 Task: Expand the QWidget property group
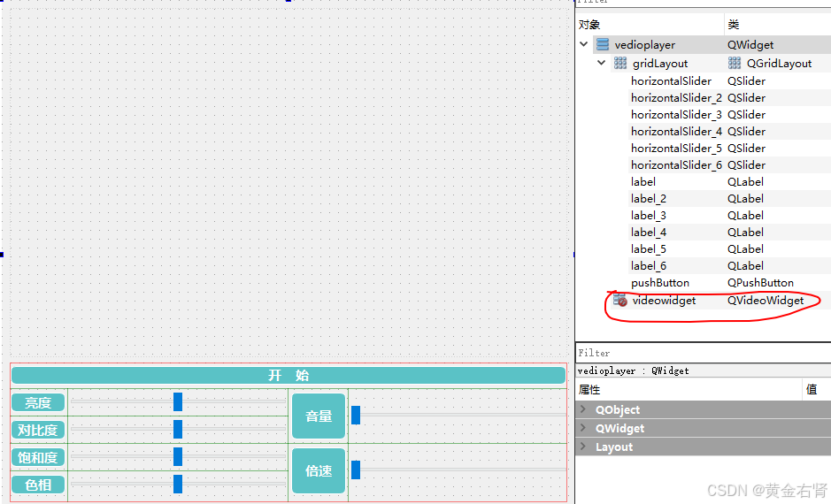pyautogui.click(x=583, y=428)
